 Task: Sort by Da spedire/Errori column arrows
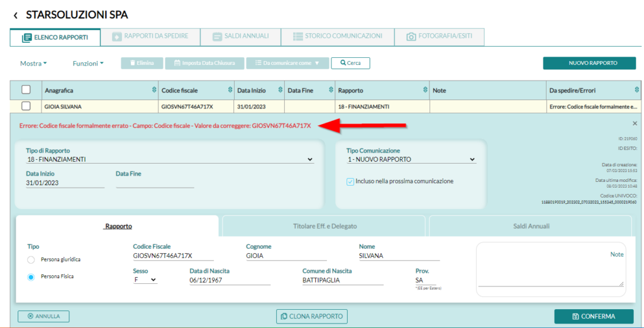(x=636, y=90)
